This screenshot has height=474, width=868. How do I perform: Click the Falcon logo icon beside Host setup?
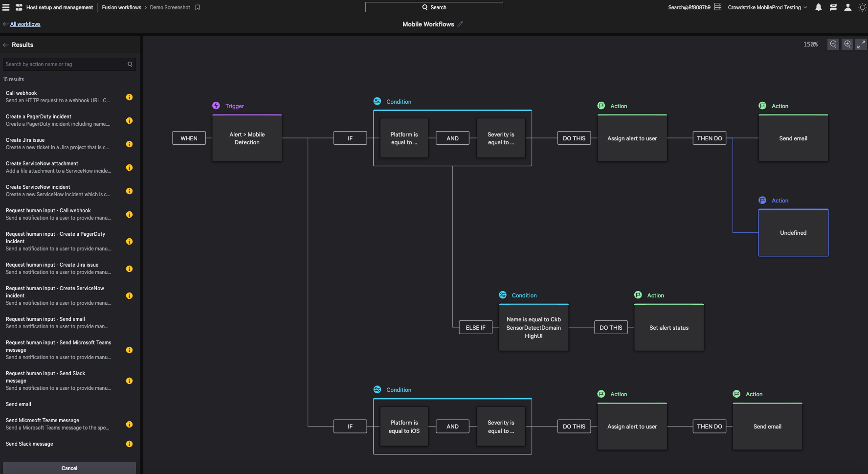point(19,7)
